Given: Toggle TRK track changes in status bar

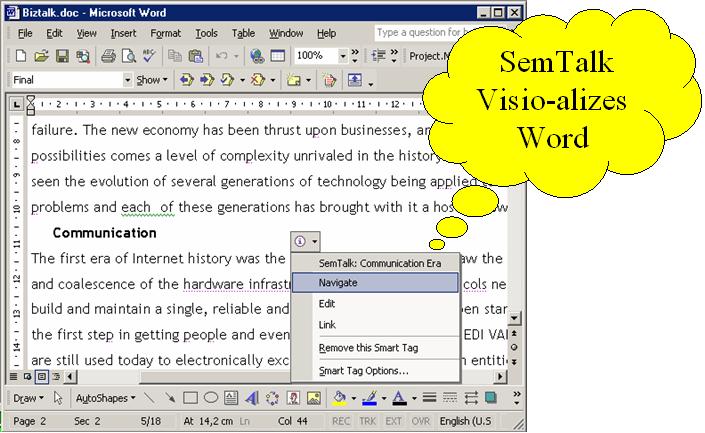Looking at the screenshot, I should pos(367,421).
